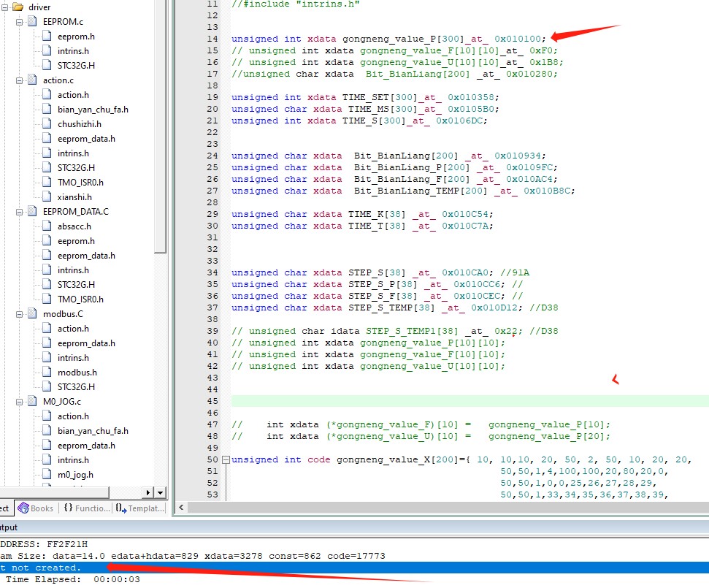The width and height of the screenshot is (709, 588).
Task: Click the project tree vertical scrollbar thumb
Action: 160,126
